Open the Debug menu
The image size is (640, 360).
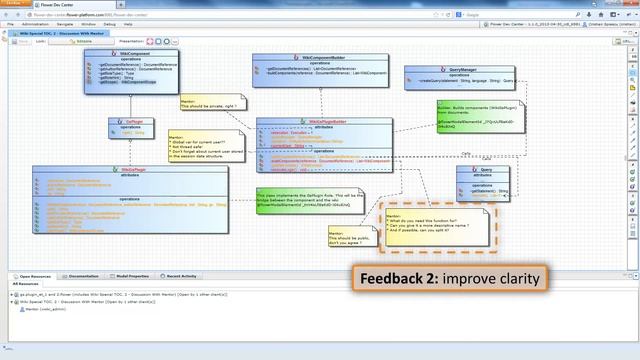click(x=109, y=24)
